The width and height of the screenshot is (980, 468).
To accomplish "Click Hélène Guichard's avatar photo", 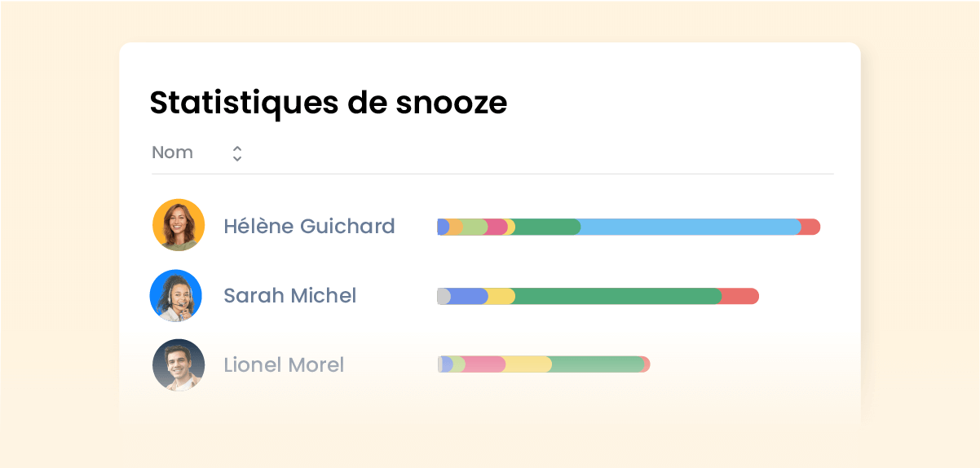I will (179, 225).
